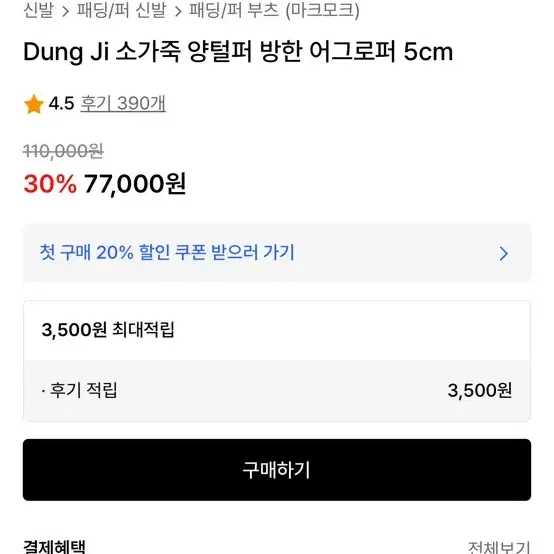Open the 후기 390개 reviews link
The width and height of the screenshot is (554, 554).
coord(123,104)
